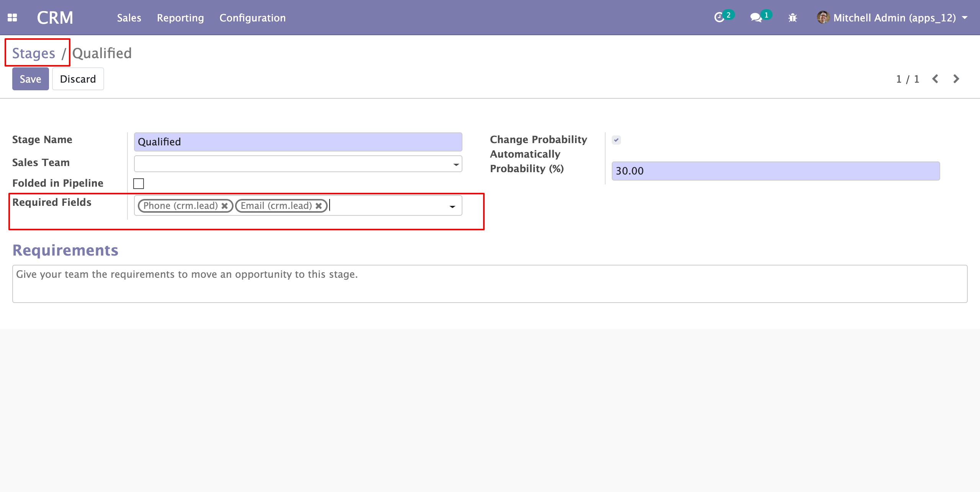This screenshot has width=980, height=492.
Task: Remove the Email (crm.lead) tag
Action: click(x=318, y=206)
